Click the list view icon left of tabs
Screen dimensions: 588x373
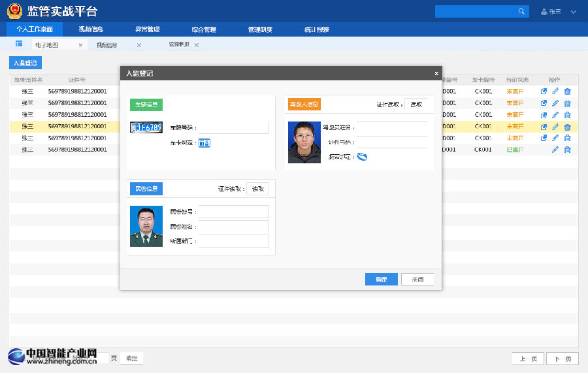point(19,44)
